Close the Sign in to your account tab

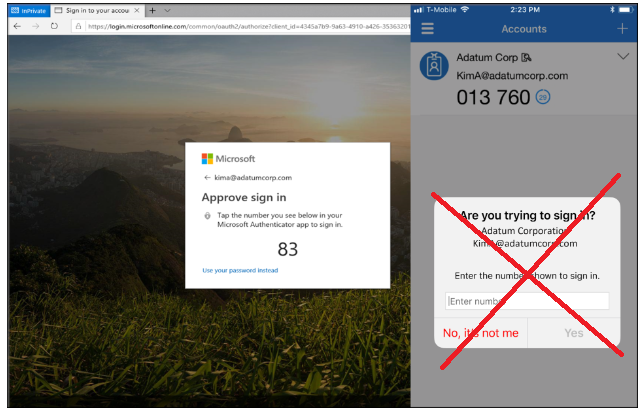(137, 11)
